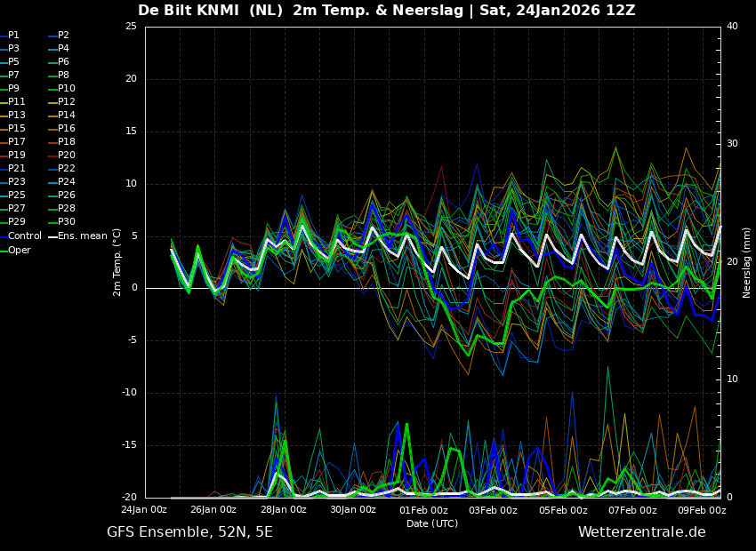Click the P20 legend label
The width and height of the screenshot is (756, 551).
tap(61, 156)
